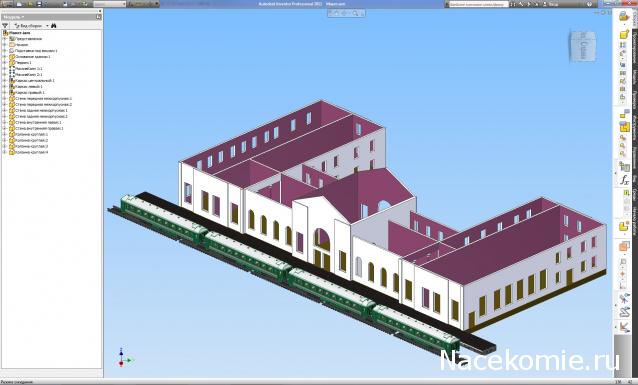Click the Save icon in quick access toolbar
Screen dimensions: 638x385
tap(39, 4)
